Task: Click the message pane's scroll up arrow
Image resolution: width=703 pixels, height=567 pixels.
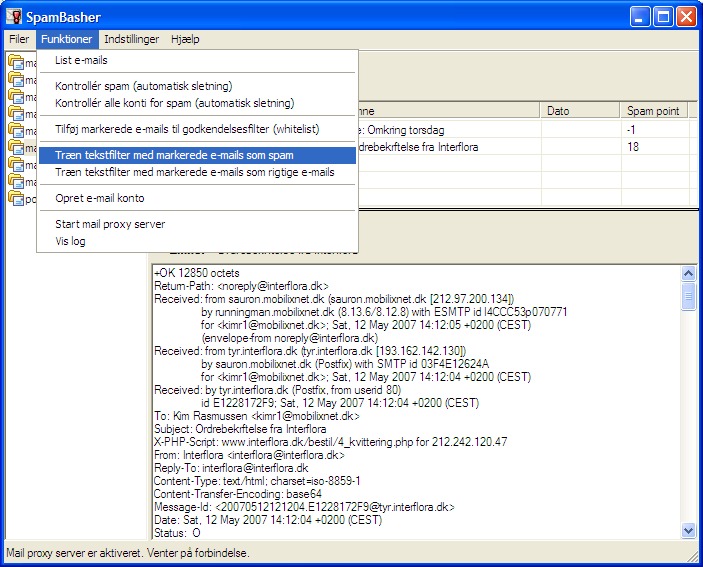Action: [x=688, y=273]
